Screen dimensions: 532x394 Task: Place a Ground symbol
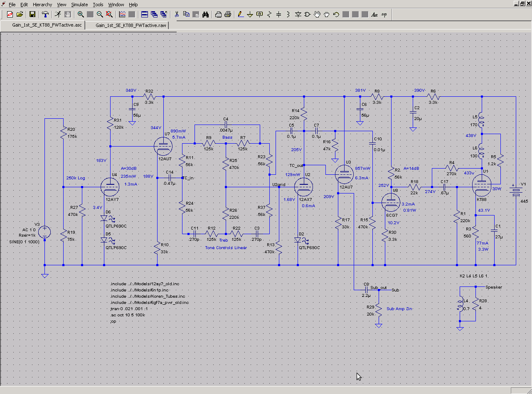tap(250, 15)
